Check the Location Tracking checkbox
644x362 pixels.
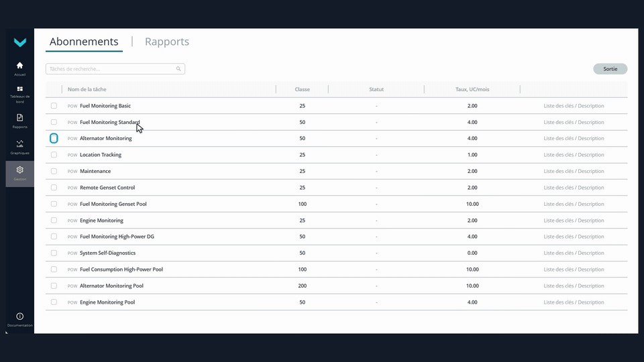point(54,155)
